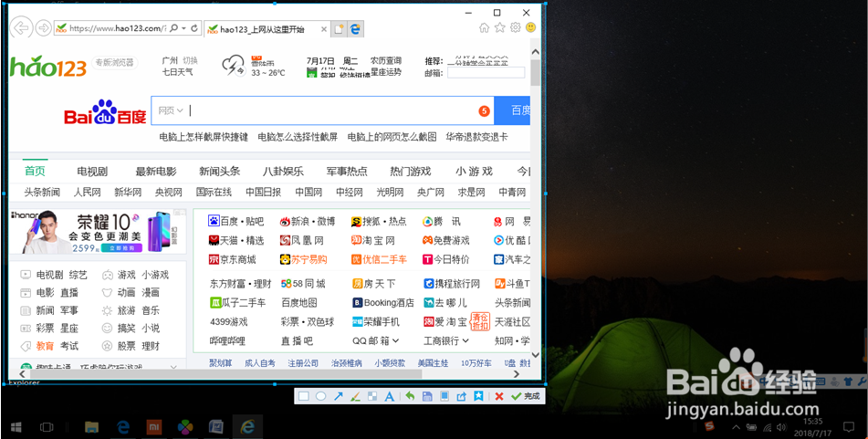Open the weather thunderstorm icon

coord(233,66)
